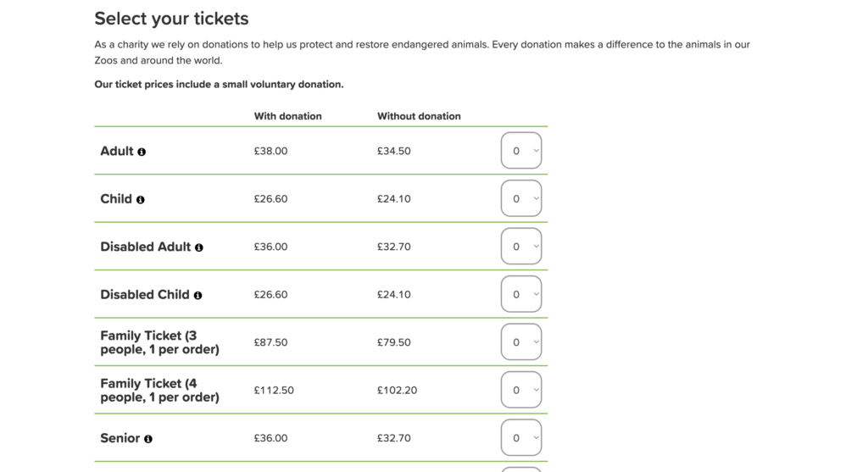Click the partially visible dropdown below Senior

(x=521, y=469)
